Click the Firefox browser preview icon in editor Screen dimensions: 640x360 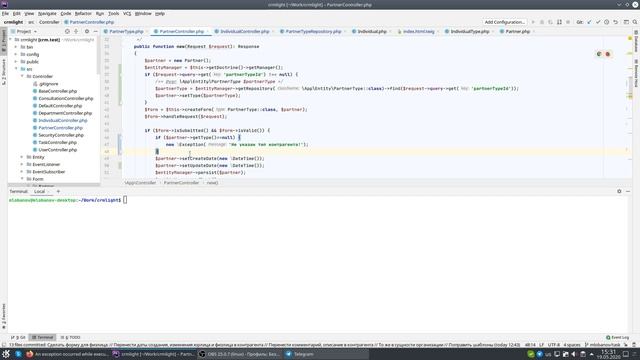click(608, 54)
